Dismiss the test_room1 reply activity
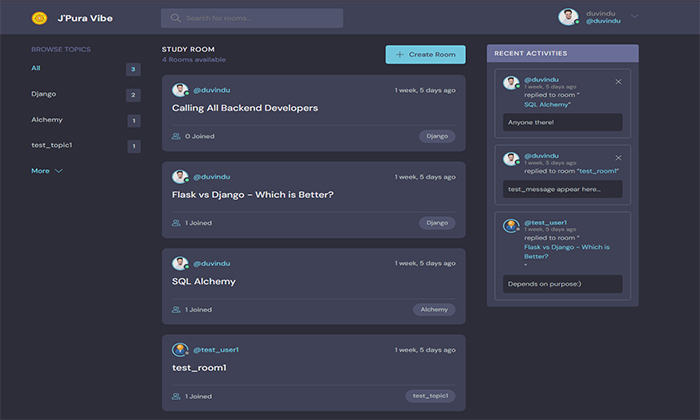 point(618,158)
